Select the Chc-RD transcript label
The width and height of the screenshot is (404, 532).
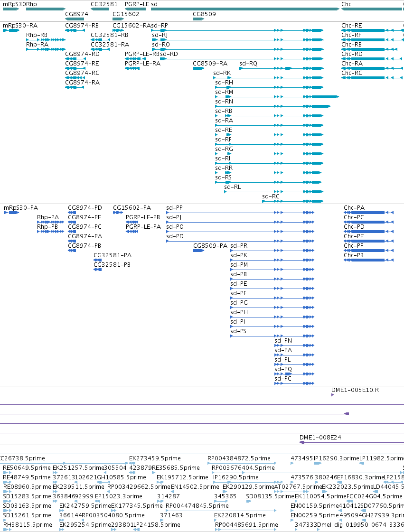click(352, 54)
